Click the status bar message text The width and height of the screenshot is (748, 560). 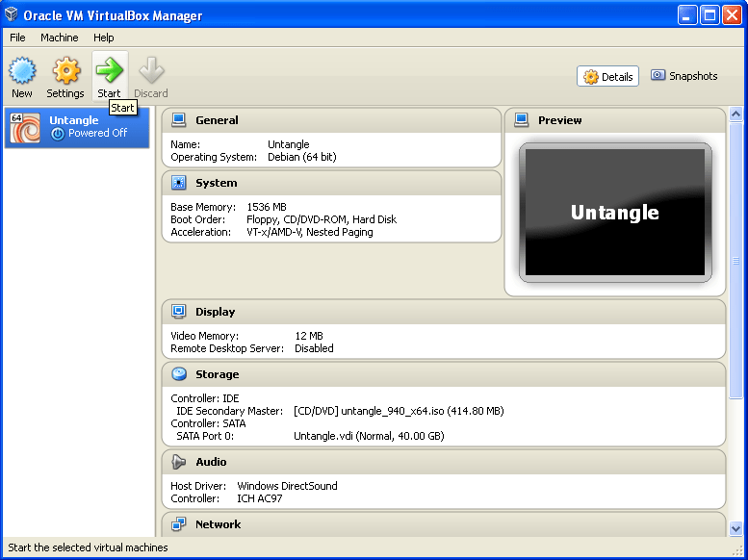point(88,547)
